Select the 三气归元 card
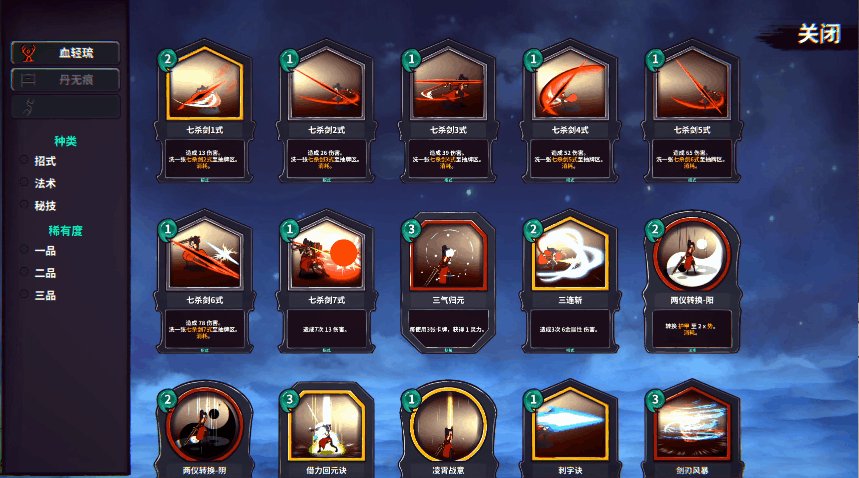Image resolution: width=859 pixels, height=478 pixels. (448, 281)
